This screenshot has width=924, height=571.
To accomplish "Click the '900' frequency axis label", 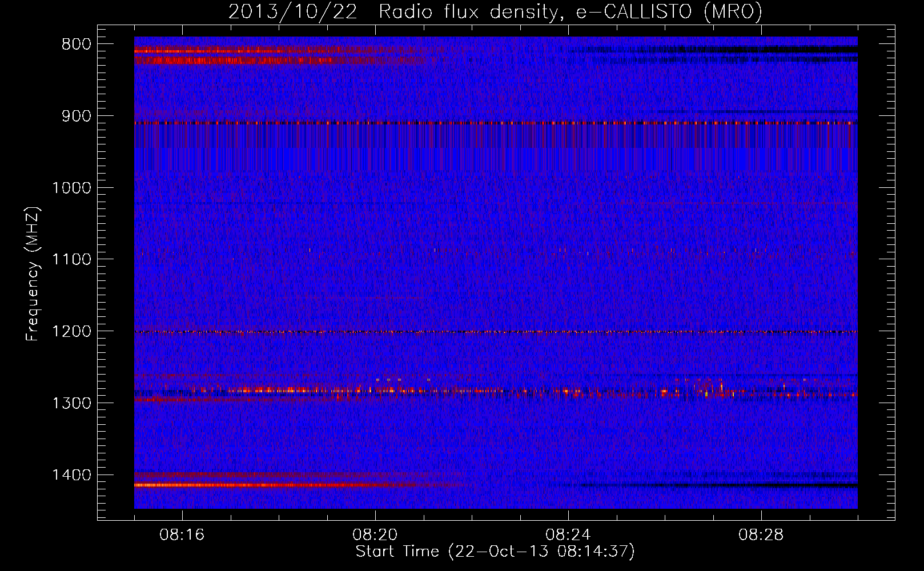I will (76, 116).
